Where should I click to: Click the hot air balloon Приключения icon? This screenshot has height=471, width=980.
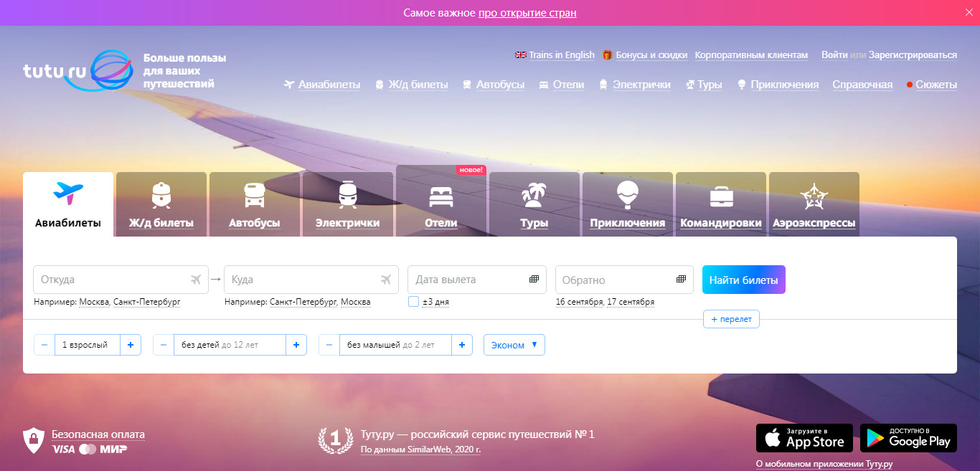[x=627, y=194]
